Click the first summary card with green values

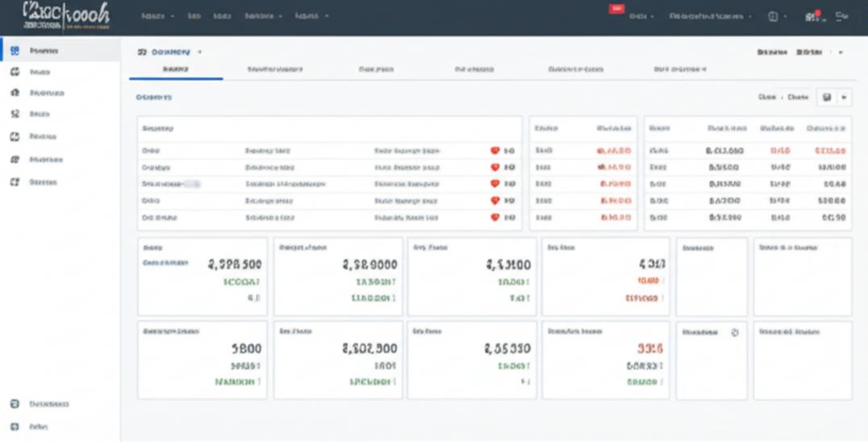tap(202, 276)
